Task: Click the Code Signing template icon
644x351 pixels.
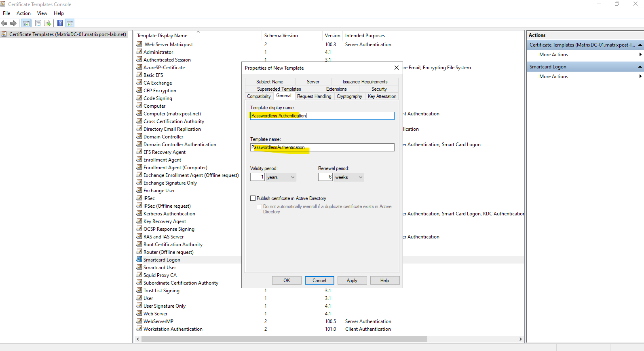Action: [x=139, y=98]
